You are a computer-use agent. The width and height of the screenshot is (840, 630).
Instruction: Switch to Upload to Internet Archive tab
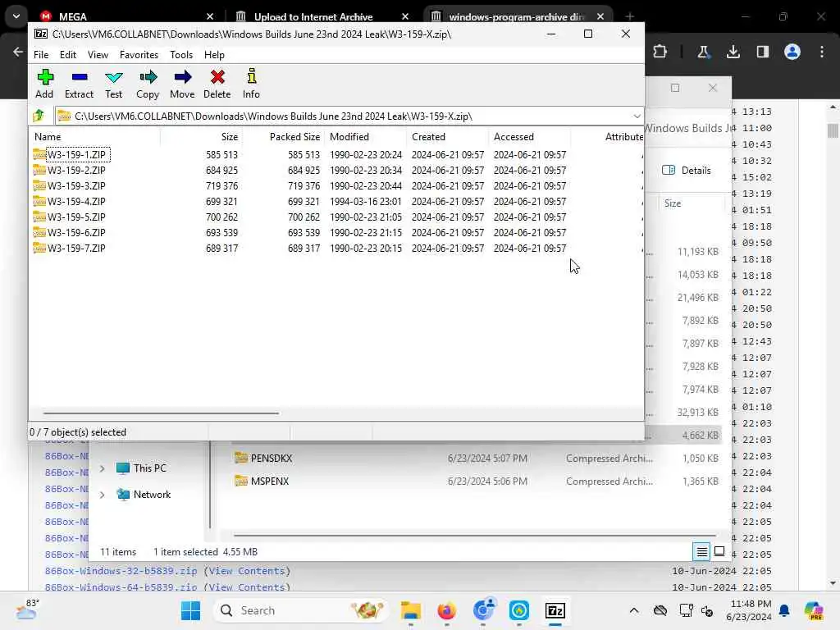pyautogui.click(x=323, y=16)
